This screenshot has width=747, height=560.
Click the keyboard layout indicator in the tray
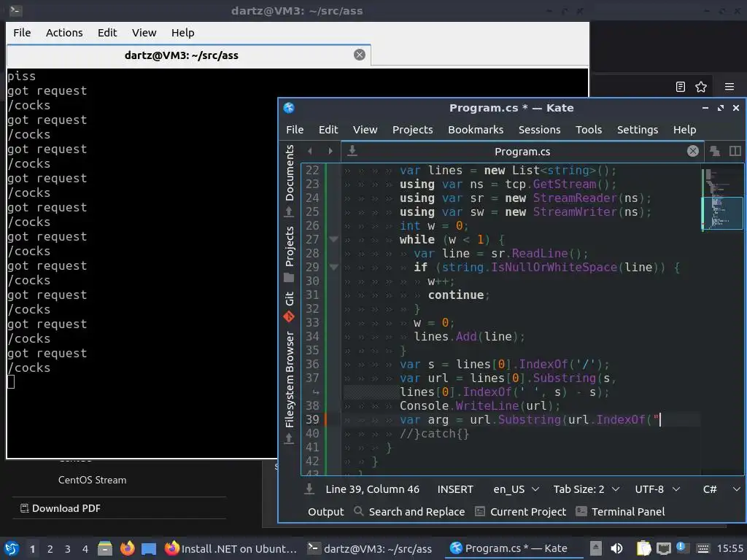pos(703,548)
